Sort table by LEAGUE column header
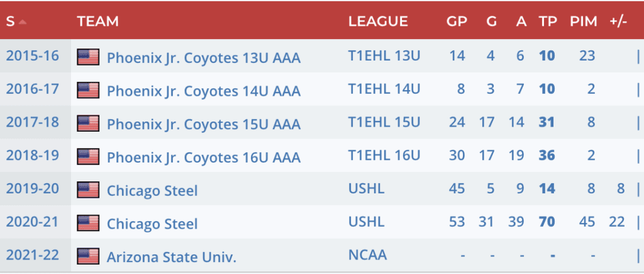Image resolution: width=644 pixels, height=274 pixels. [378, 21]
